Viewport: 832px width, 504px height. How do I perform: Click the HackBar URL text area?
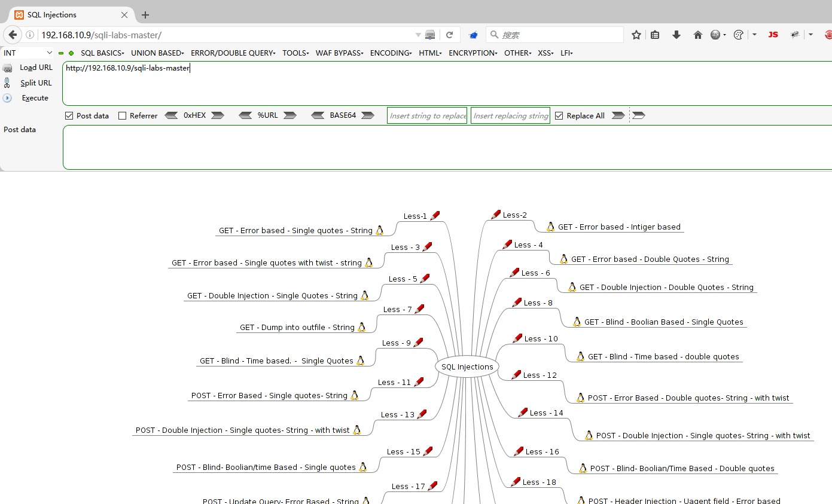coord(447,84)
